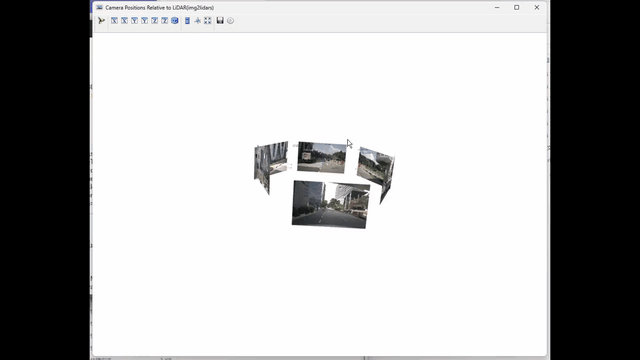
Task: Save the scene snapshot with floppy icon
Action: click(x=220, y=20)
